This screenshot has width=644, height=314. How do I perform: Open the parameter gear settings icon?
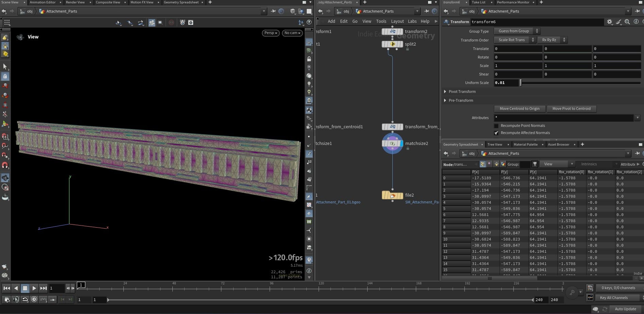(x=609, y=22)
